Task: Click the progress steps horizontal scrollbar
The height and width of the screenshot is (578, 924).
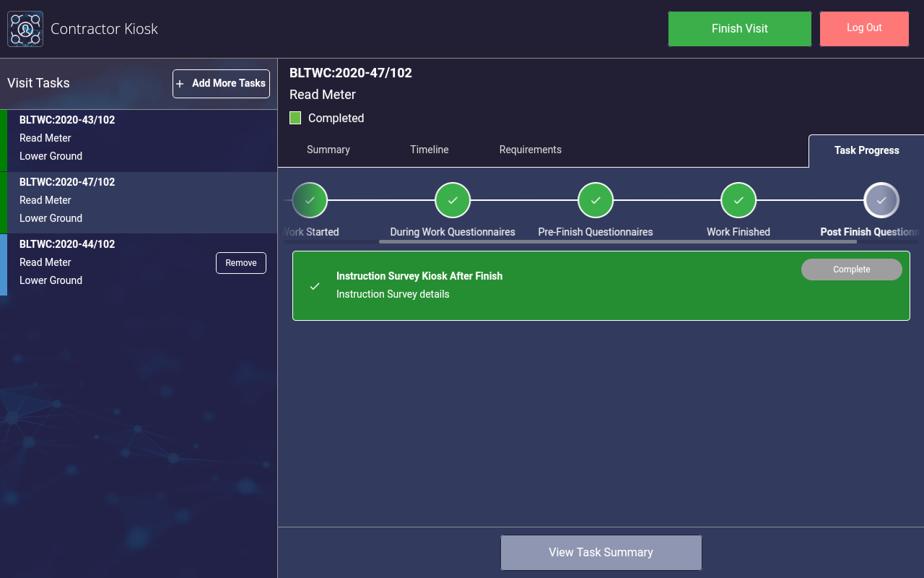Action: pyautogui.click(x=617, y=241)
